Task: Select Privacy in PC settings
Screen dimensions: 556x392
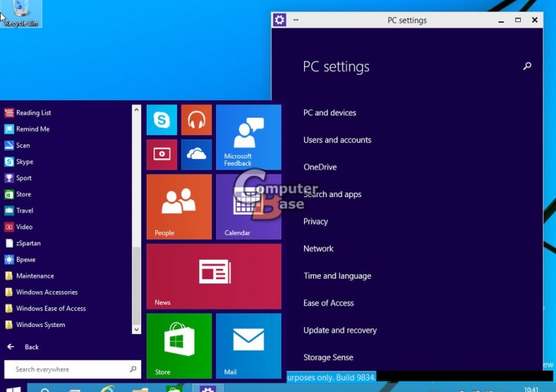Action: [x=315, y=222]
